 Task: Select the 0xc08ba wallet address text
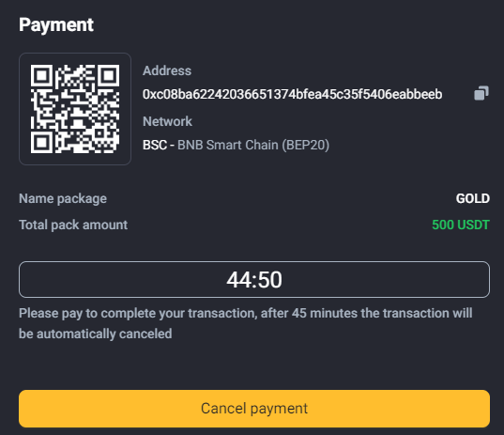pyautogui.click(x=292, y=94)
